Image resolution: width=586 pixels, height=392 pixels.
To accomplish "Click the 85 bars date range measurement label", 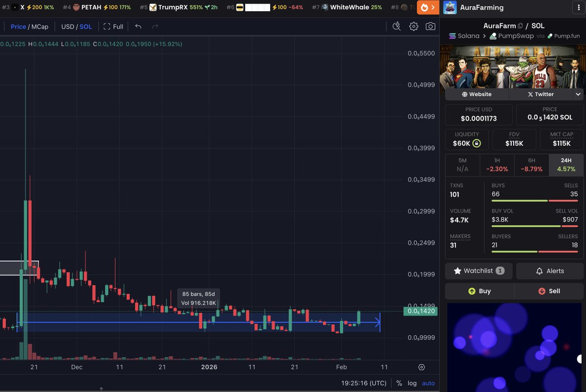I will click(199, 298).
